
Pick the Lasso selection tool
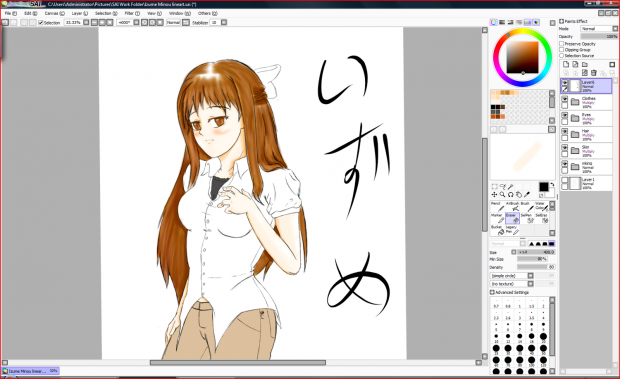(502, 187)
